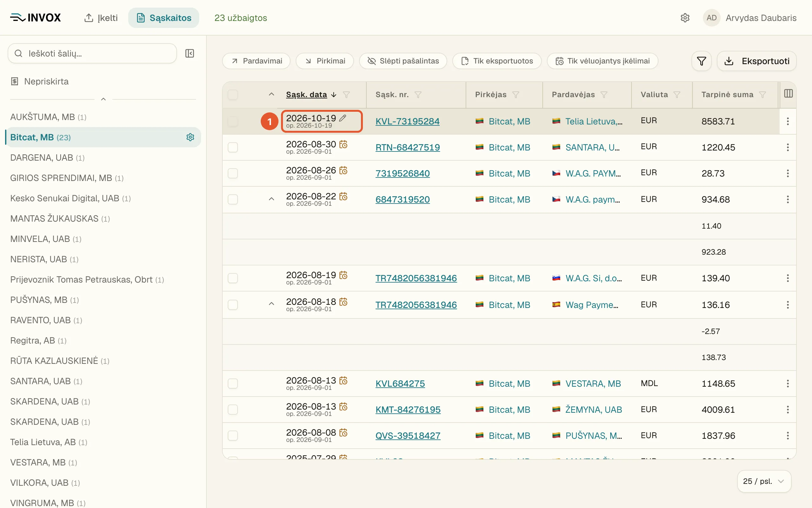
Task: Collapse the sidebar panel icon
Action: pyautogui.click(x=190, y=53)
